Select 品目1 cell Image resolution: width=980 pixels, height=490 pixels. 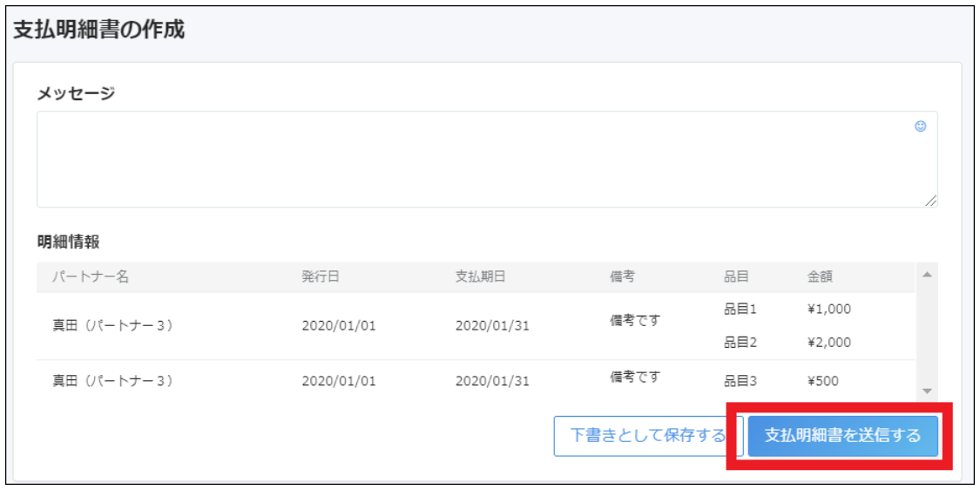click(x=740, y=309)
